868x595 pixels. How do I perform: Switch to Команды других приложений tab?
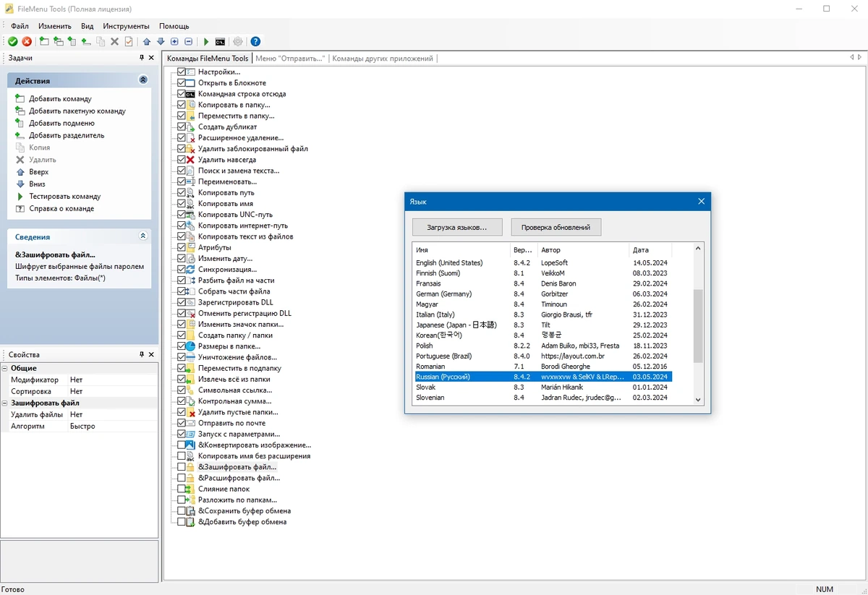(383, 59)
